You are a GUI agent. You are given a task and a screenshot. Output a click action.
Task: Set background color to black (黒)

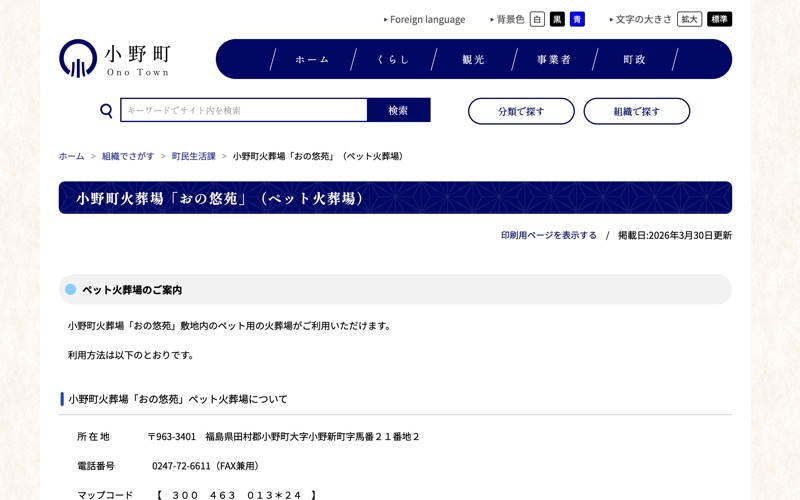[x=557, y=19]
